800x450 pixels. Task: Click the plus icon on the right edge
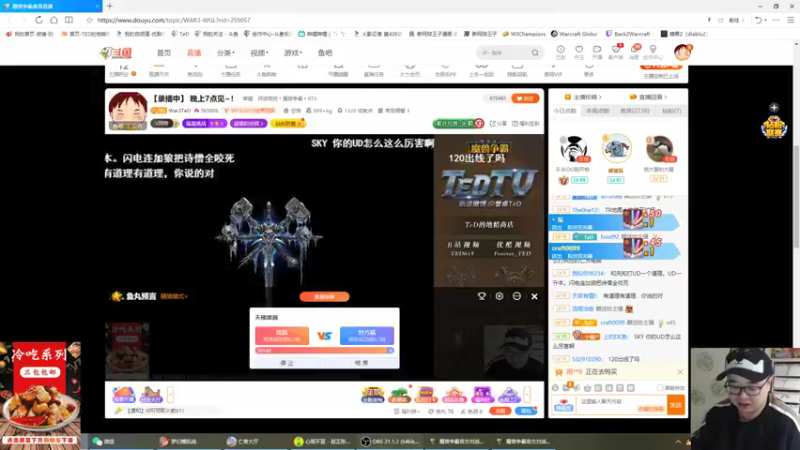(x=774, y=108)
